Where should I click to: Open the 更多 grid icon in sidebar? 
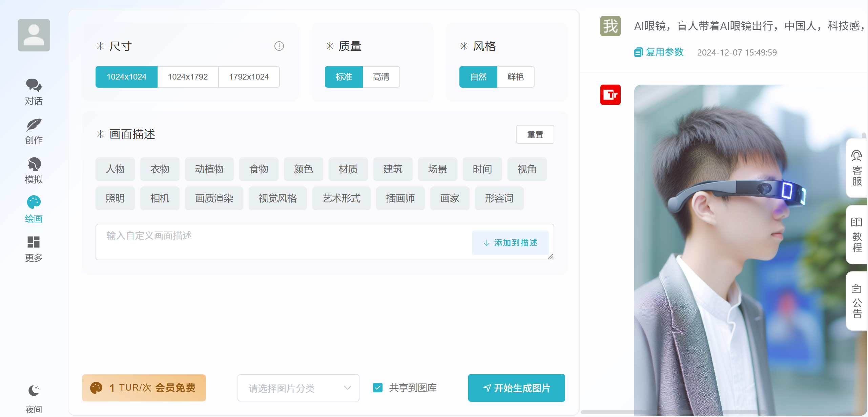[34, 242]
